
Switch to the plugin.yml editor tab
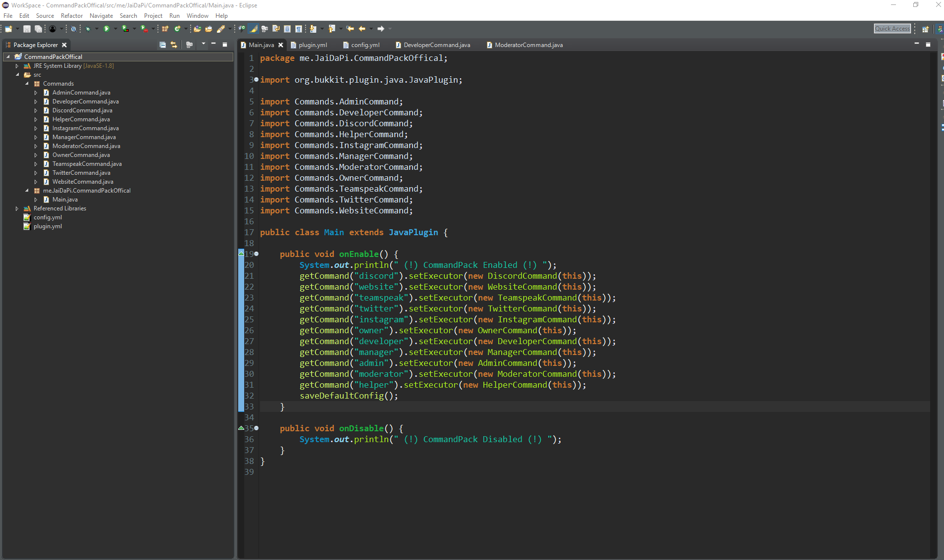click(312, 45)
